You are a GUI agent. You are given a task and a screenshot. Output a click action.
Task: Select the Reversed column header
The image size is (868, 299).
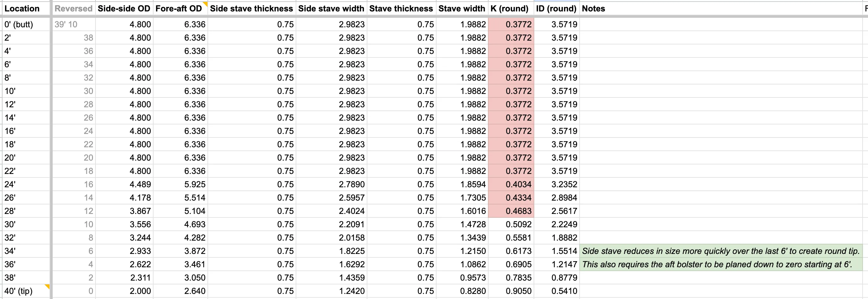coord(73,9)
